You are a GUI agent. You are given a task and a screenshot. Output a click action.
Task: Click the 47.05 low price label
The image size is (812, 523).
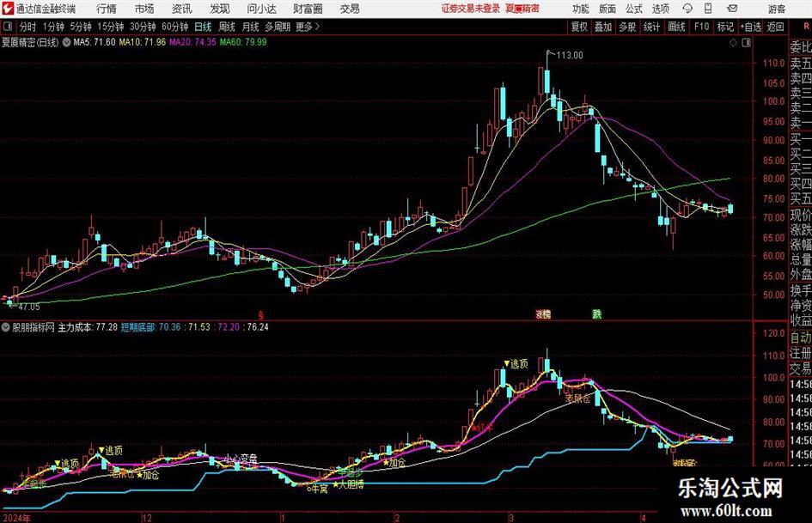pos(29,307)
